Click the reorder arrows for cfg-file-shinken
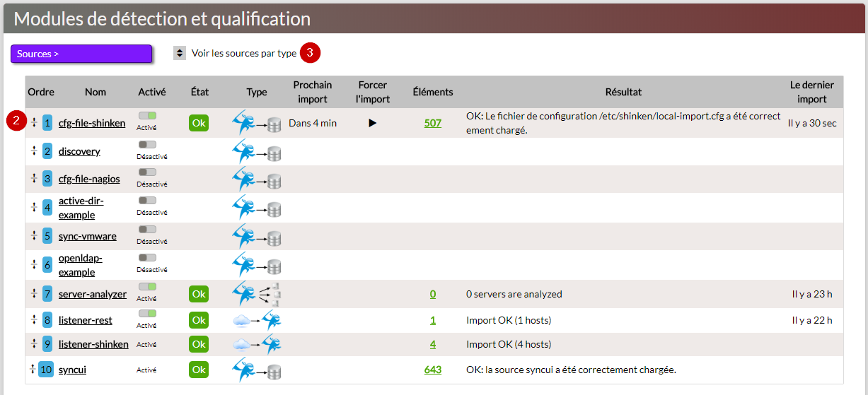This screenshot has height=395, width=868. tap(33, 123)
